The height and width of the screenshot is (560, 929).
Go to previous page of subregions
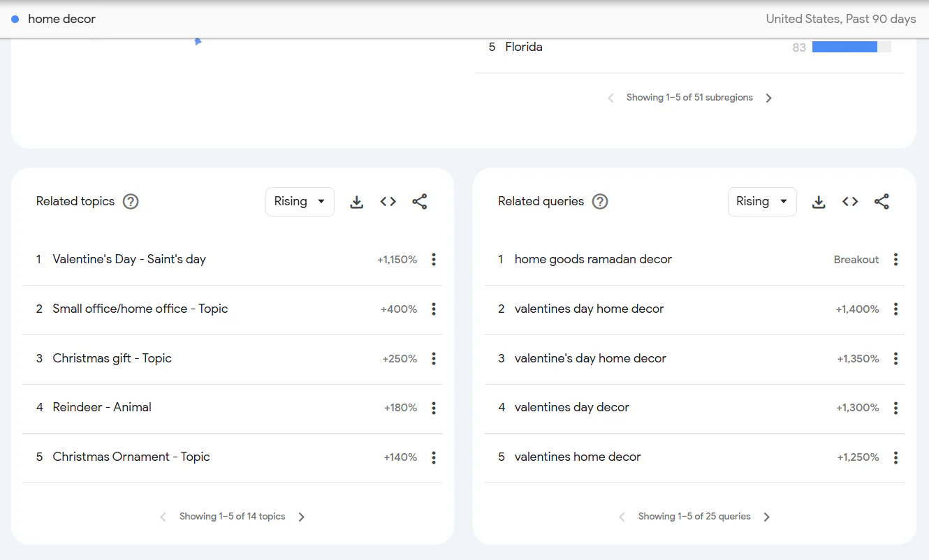tap(611, 98)
